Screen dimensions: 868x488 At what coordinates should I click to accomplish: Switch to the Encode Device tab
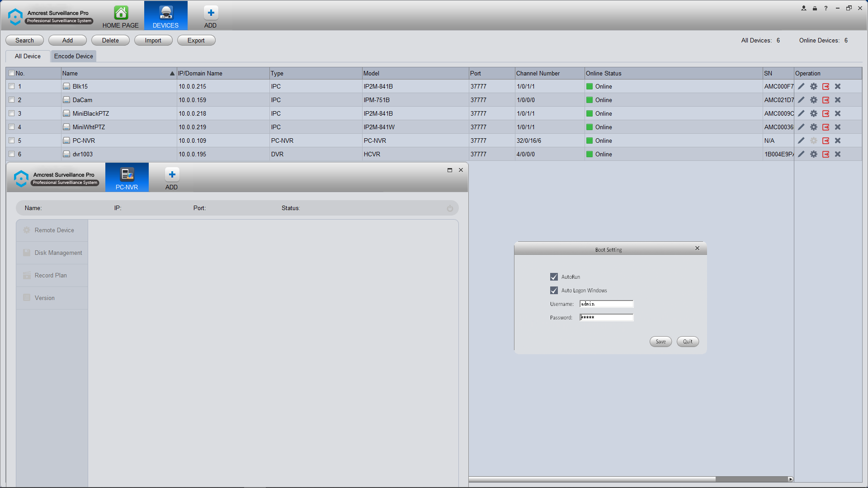[74, 56]
